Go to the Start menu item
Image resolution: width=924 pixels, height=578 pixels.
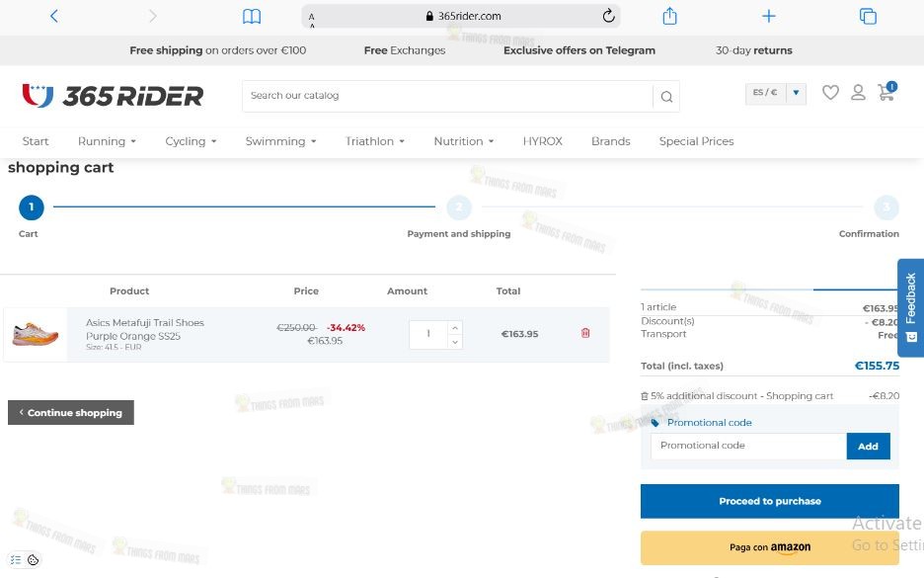(36, 141)
